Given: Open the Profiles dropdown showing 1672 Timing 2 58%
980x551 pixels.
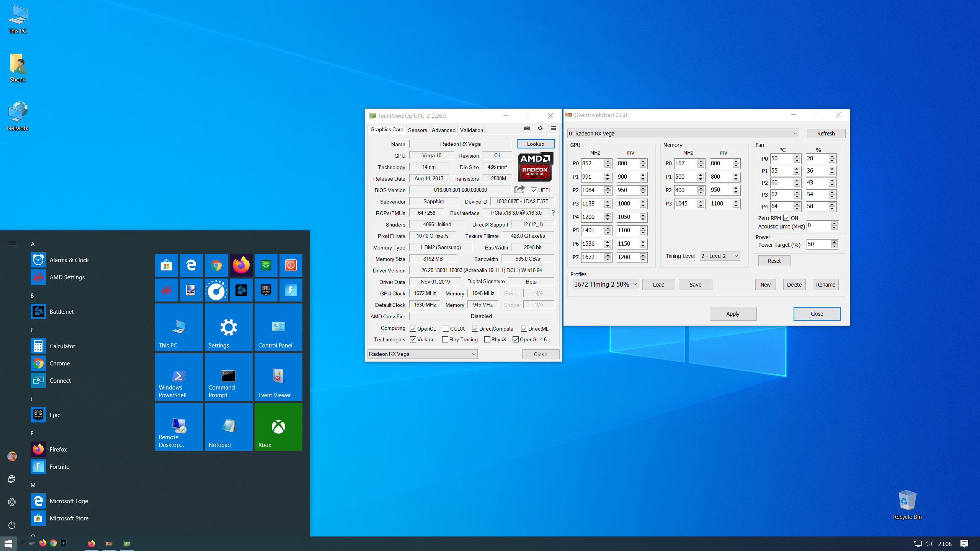Looking at the screenshot, I should click(606, 284).
